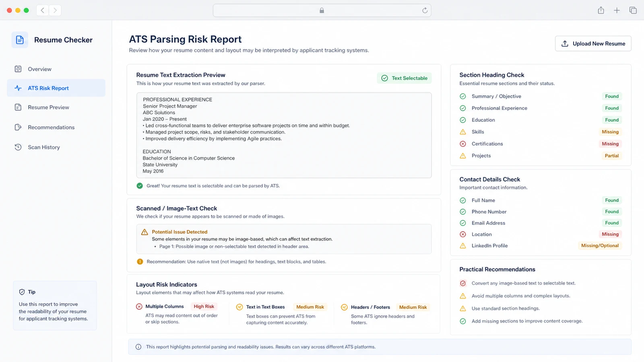Show the tab overview icon
The width and height of the screenshot is (644, 362).
tap(633, 10)
